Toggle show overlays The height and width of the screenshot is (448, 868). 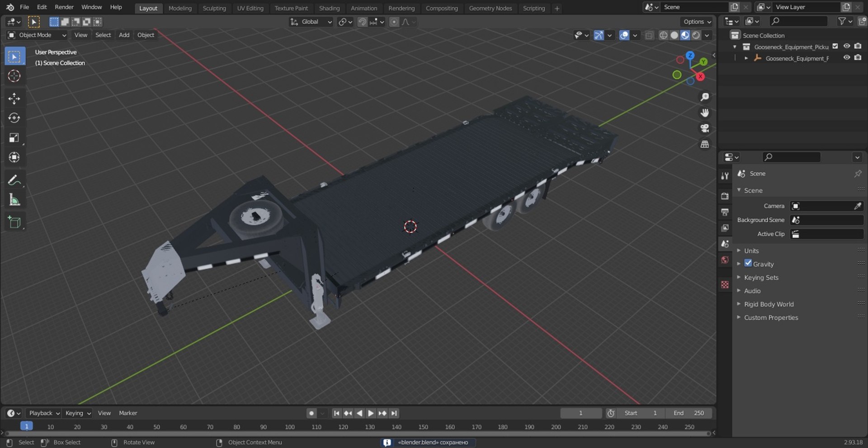624,35
